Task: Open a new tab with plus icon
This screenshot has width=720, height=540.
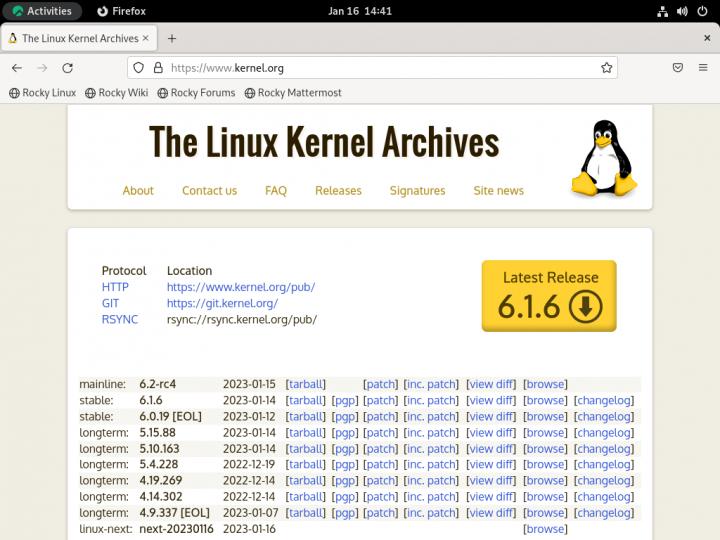Action: pyautogui.click(x=172, y=38)
